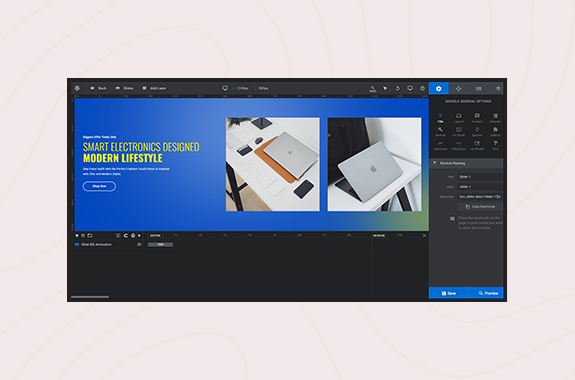
Task: Play the timeline animation
Action: coord(139,235)
